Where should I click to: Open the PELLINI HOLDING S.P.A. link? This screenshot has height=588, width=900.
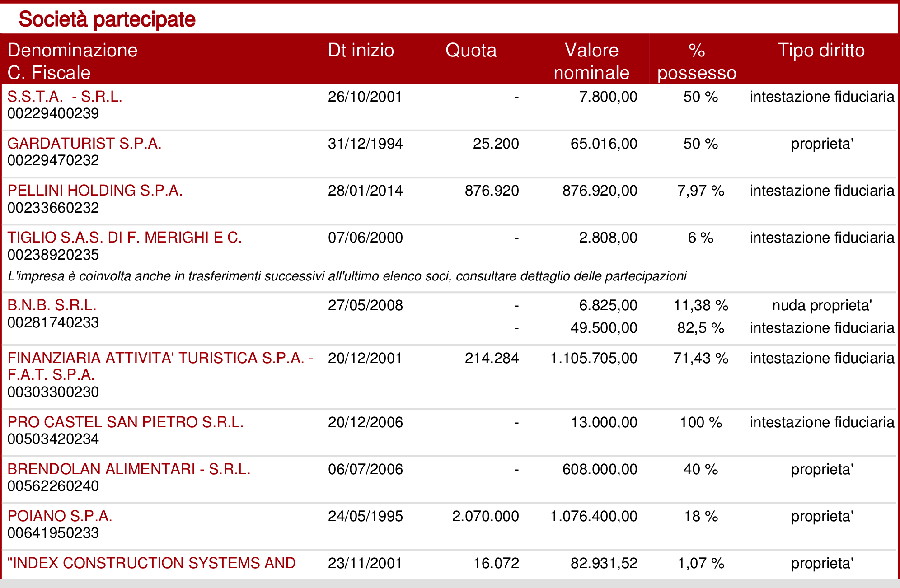tap(95, 191)
